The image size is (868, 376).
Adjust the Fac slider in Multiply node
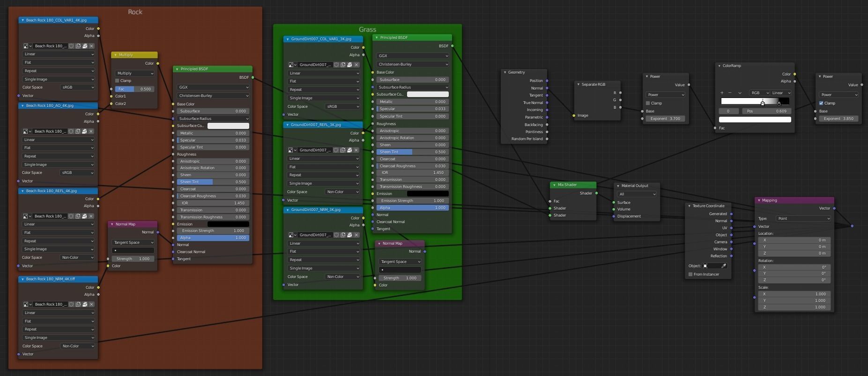[135, 89]
